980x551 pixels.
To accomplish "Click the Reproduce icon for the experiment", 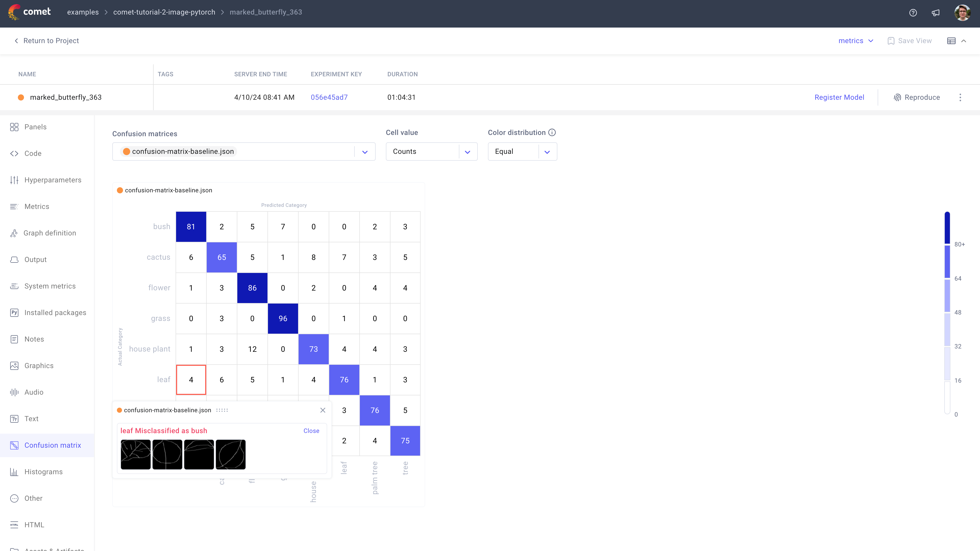I will coord(897,97).
